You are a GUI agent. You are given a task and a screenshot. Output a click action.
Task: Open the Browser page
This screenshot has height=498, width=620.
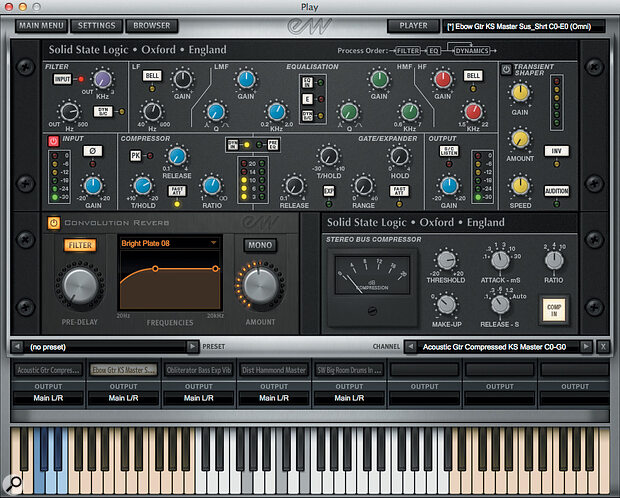(x=151, y=26)
